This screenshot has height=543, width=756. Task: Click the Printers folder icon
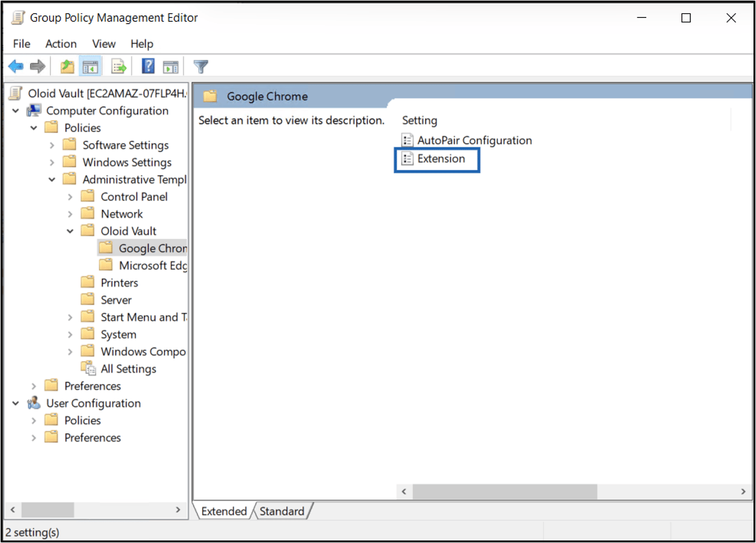(88, 282)
